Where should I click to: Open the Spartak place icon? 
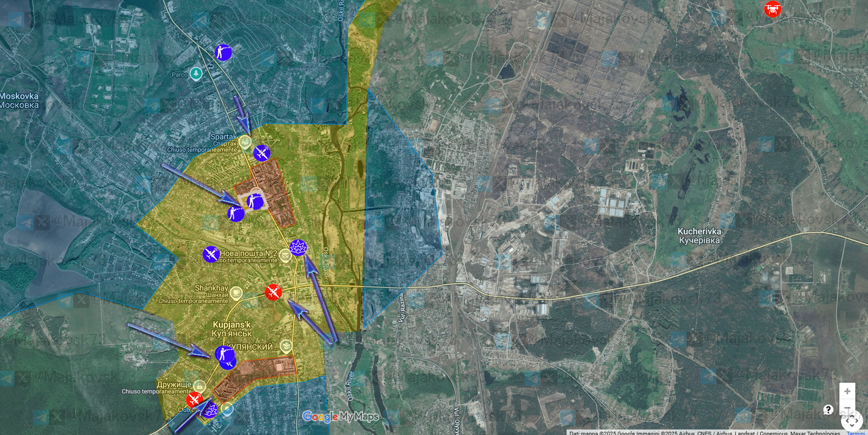point(245,142)
